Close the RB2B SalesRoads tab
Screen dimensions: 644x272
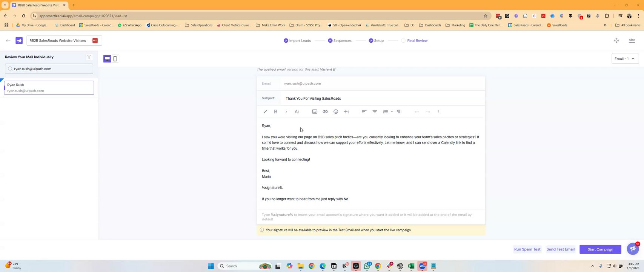coord(64,5)
